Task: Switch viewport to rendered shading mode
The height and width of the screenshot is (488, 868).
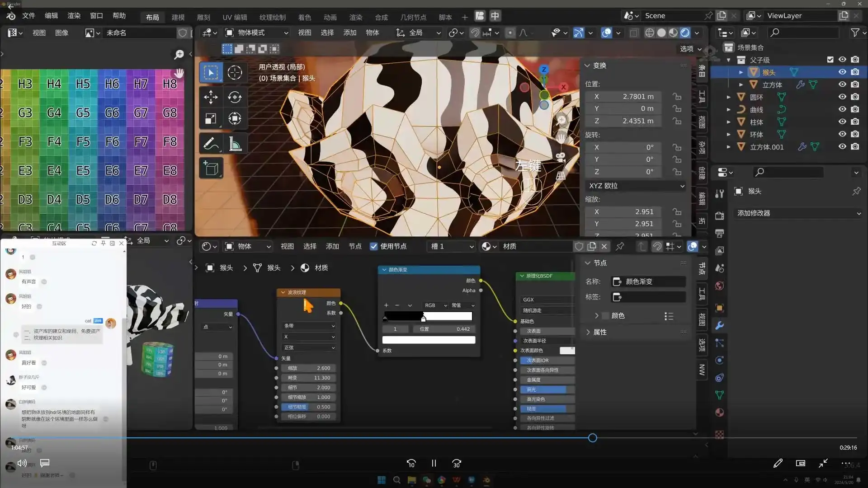Action: tap(685, 33)
